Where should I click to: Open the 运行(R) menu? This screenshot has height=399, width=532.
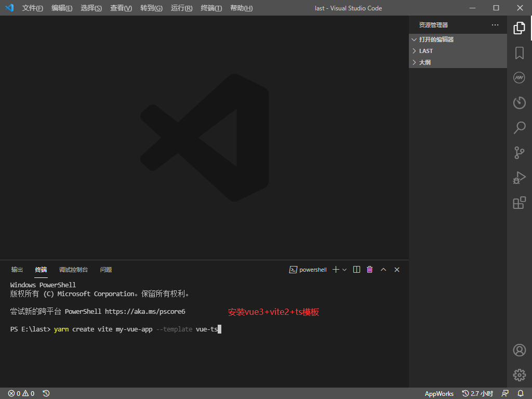(181, 8)
